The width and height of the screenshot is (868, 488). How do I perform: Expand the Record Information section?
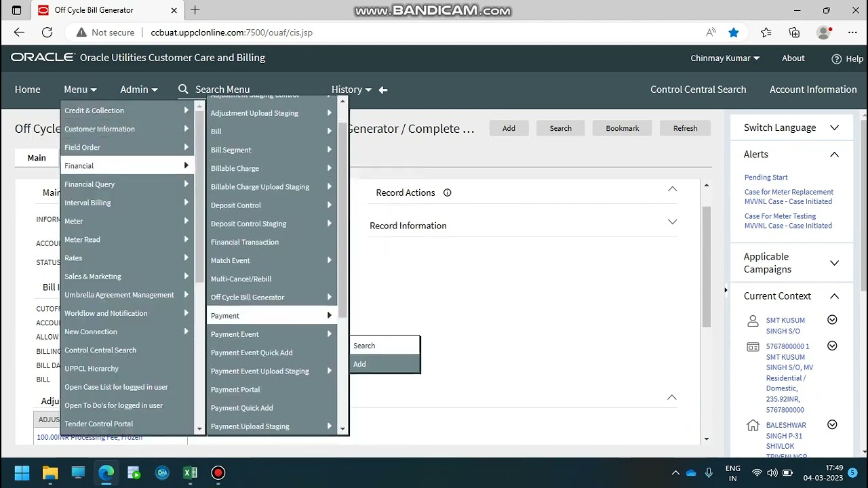[x=672, y=222]
